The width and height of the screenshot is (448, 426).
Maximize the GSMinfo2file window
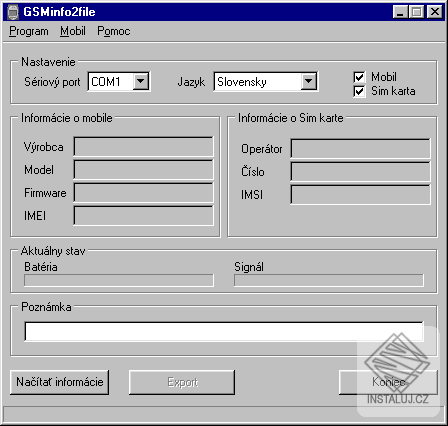[x=416, y=12]
